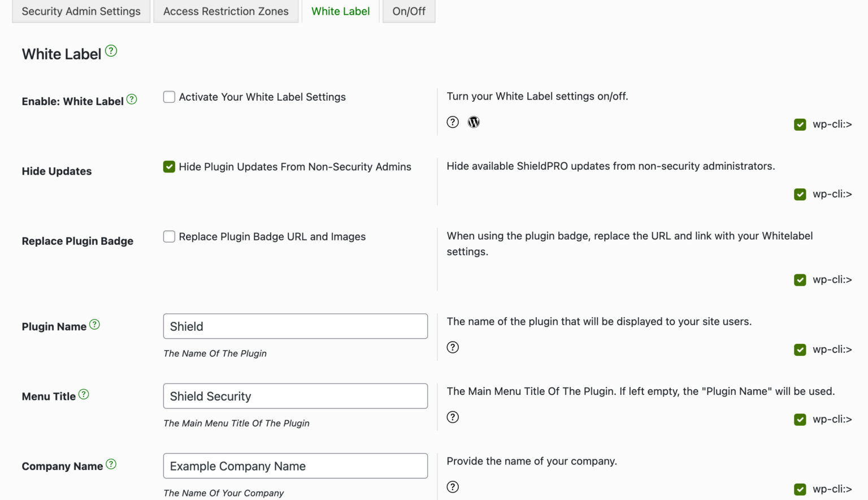This screenshot has width=868, height=500.
Task: Disable Hide Plugin Updates From Non-Security Admins
Action: point(169,167)
